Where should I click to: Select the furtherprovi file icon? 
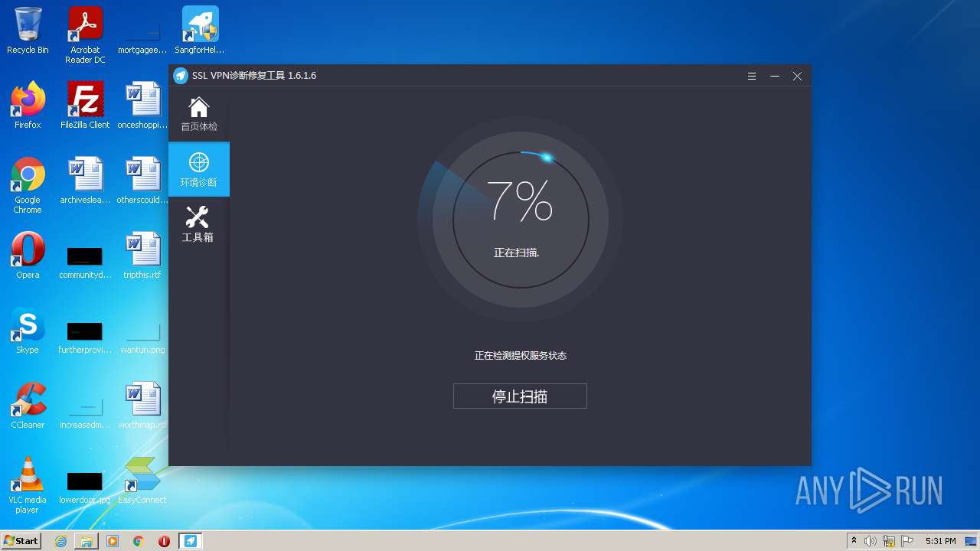[85, 336]
